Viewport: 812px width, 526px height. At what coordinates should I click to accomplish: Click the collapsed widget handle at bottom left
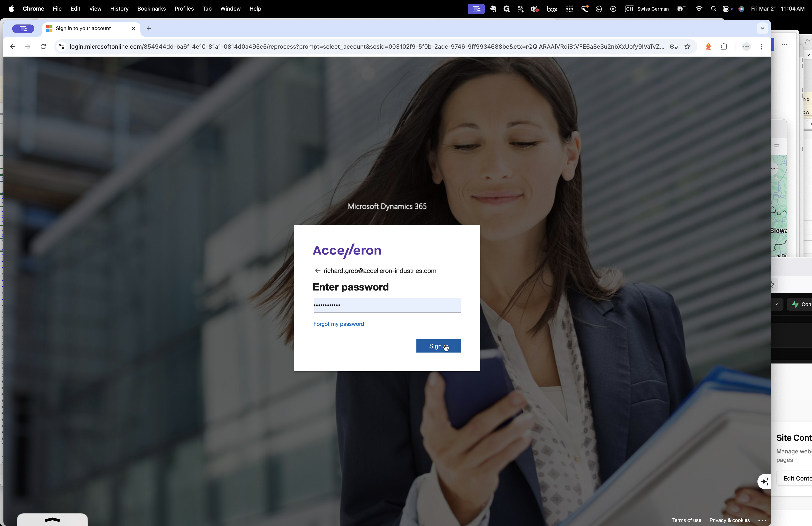pos(52,519)
